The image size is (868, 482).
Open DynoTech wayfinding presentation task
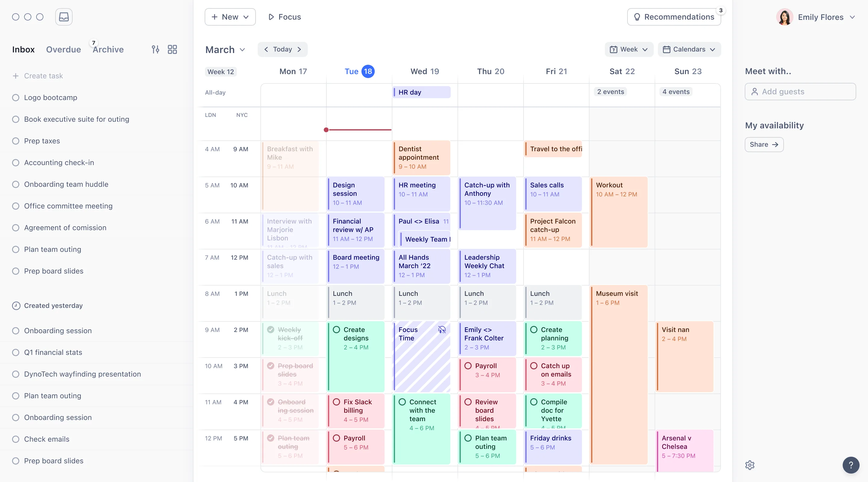click(x=82, y=374)
